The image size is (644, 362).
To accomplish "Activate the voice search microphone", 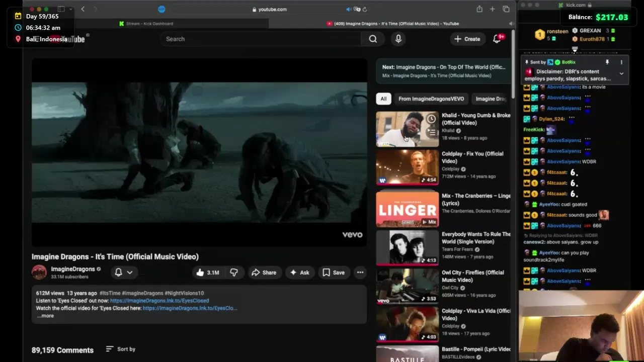I will (x=398, y=39).
